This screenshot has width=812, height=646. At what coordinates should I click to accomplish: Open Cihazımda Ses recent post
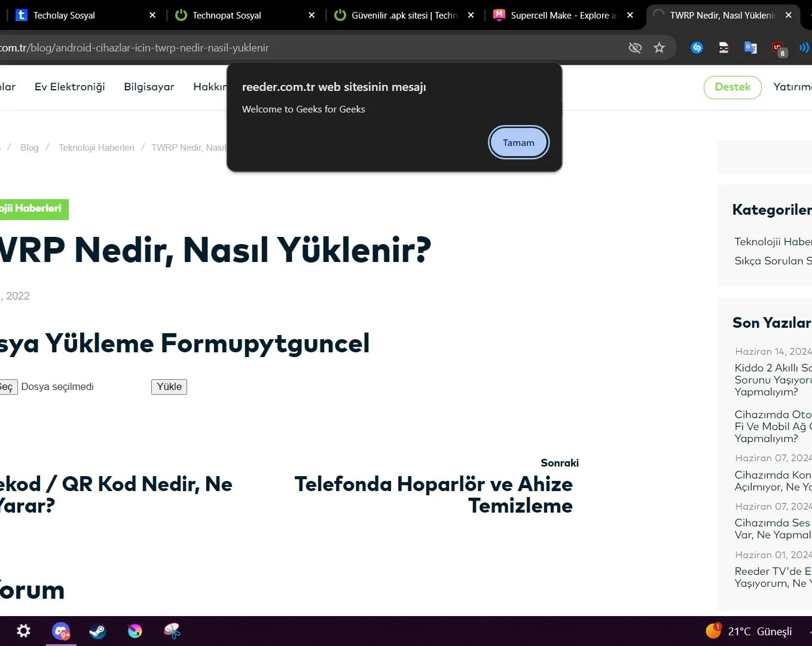click(x=773, y=529)
